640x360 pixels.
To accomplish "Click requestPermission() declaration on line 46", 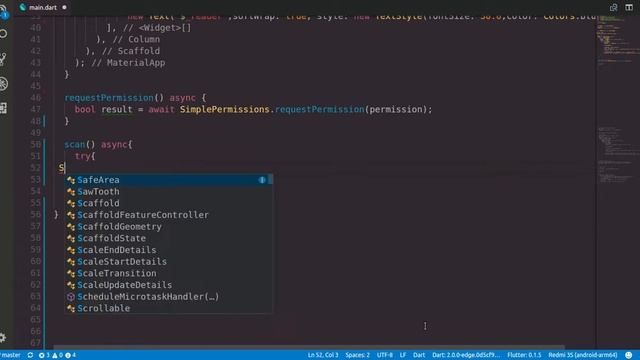I will pos(114,98).
